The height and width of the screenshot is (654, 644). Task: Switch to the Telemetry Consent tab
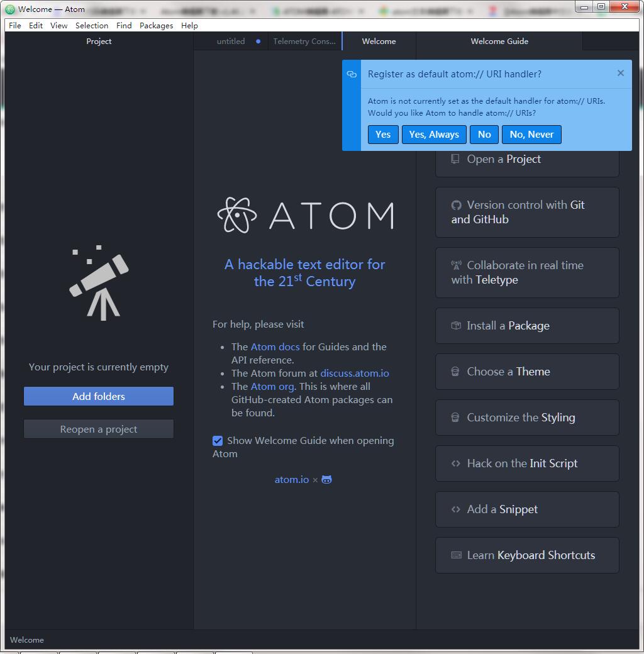pos(304,42)
